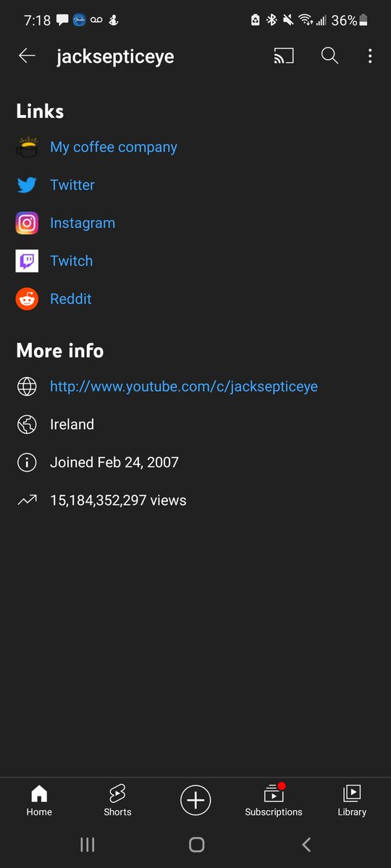Open the Instagram link
The height and width of the screenshot is (868, 391).
coord(83,223)
